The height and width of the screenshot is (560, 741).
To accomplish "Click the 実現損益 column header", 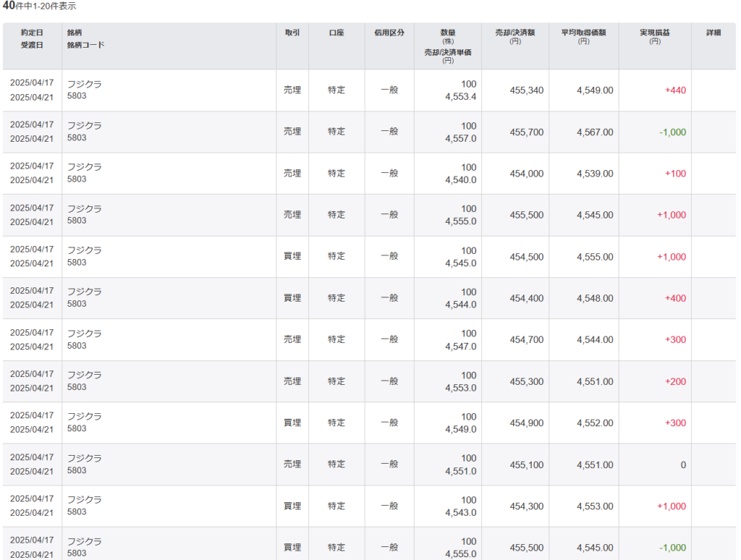I will 655,33.
